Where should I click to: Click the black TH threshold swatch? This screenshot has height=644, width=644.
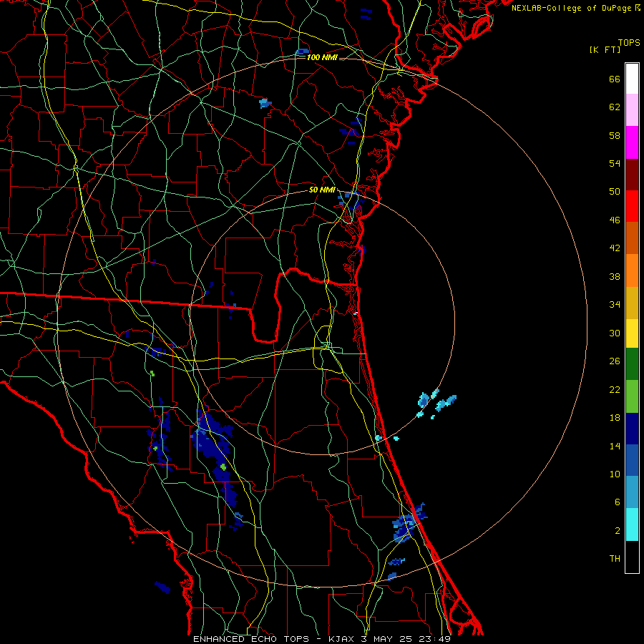click(x=632, y=557)
